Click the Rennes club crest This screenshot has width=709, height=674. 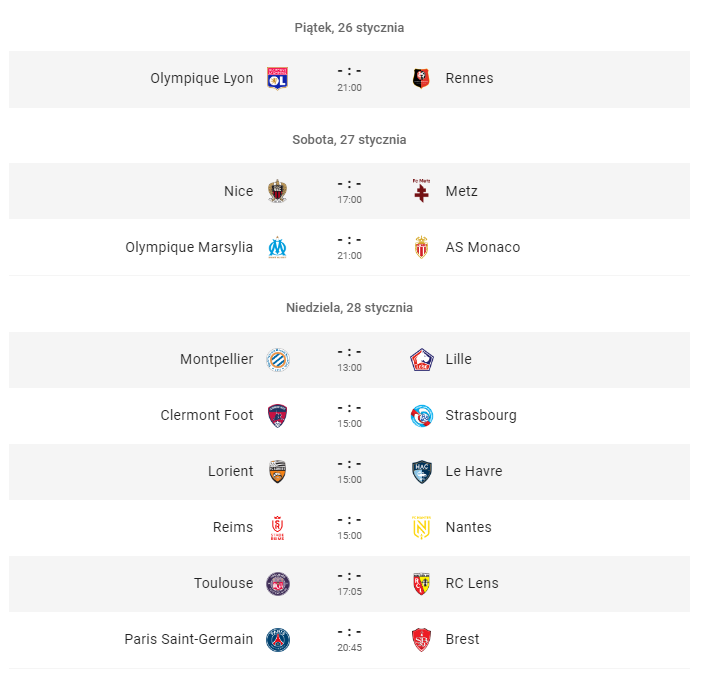(421, 79)
